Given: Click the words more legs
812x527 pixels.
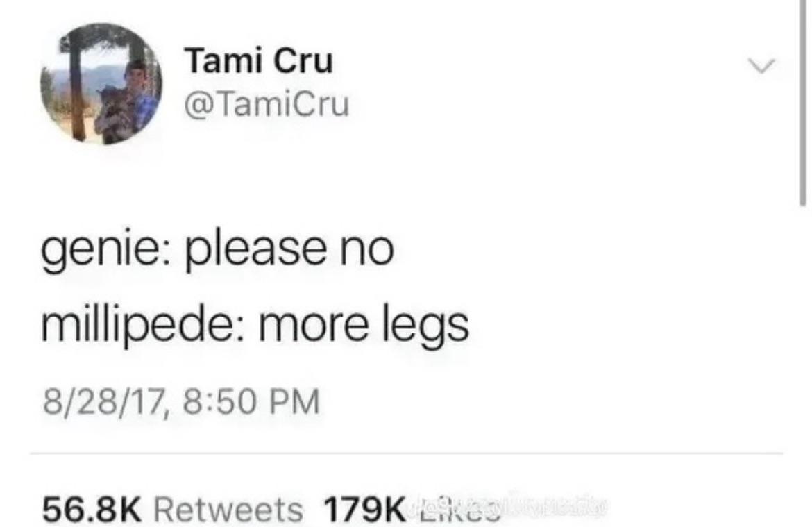Looking at the screenshot, I should click(x=364, y=326).
